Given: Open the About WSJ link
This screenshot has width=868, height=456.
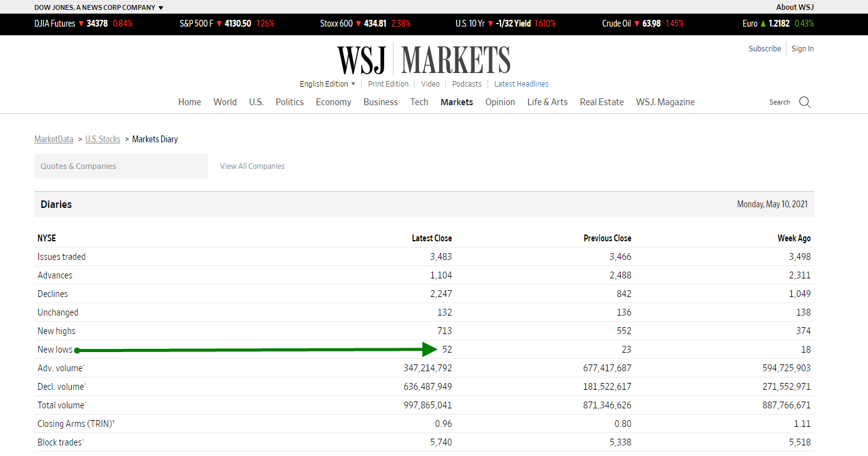Looking at the screenshot, I should click(x=795, y=7).
